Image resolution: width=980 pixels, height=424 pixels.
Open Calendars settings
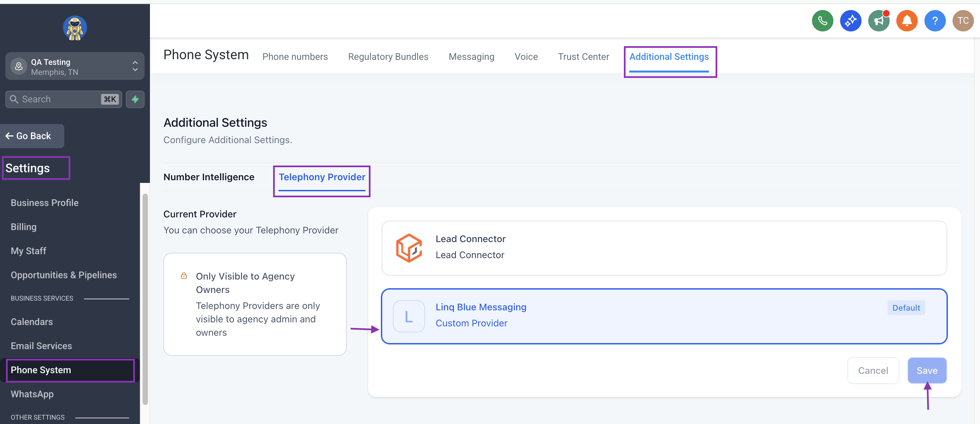[x=31, y=322]
